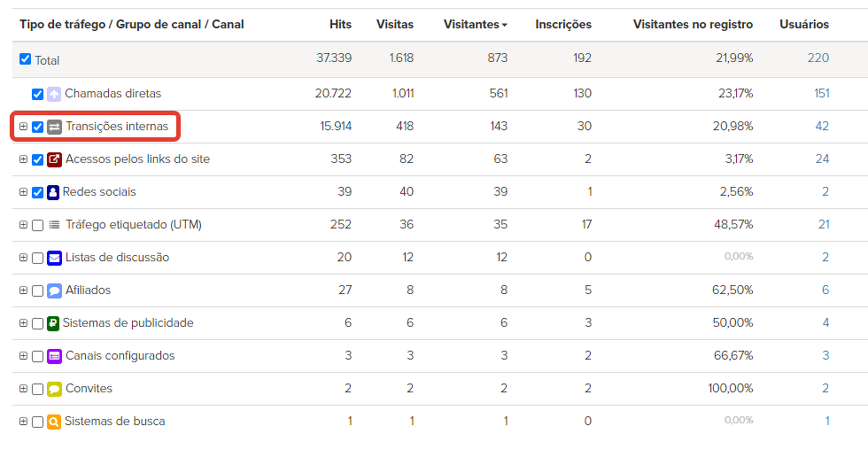
Task: Click the red Acessos pelos links icon
Action: [54, 159]
